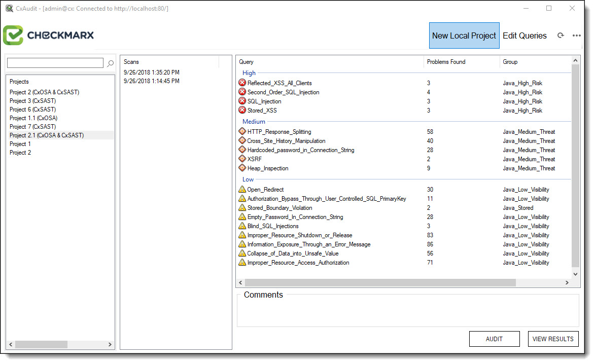Click the red icon for Reflected_XSS_All_Clients
The width and height of the screenshot is (595, 364).
click(x=242, y=83)
